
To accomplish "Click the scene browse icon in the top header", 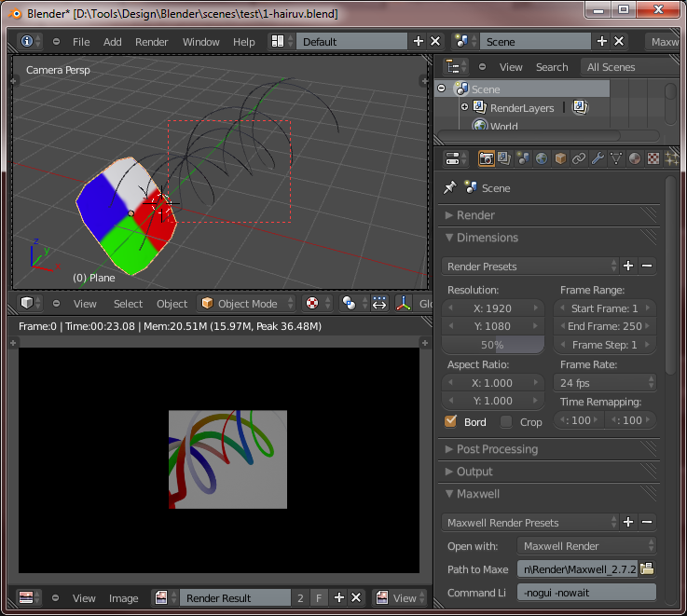I will tap(466, 42).
